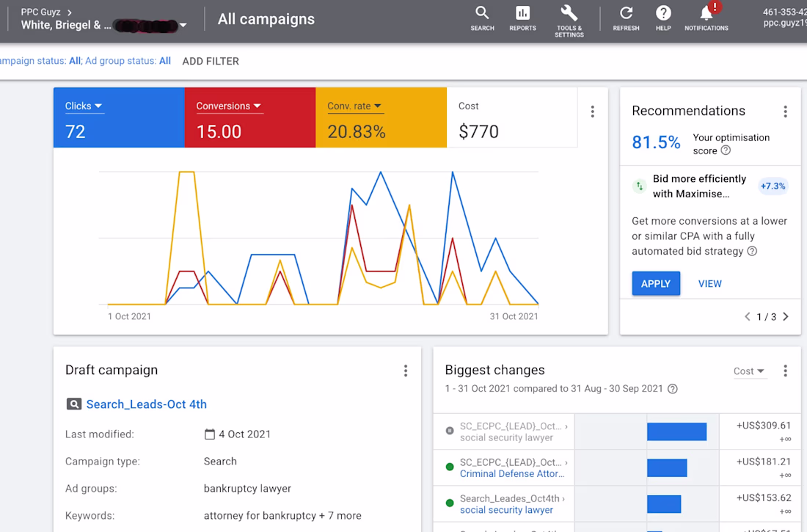807x532 pixels.
Task: Click PPC Guyz breadcrumb
Action: pyautogui.click(x=40, y=12)
